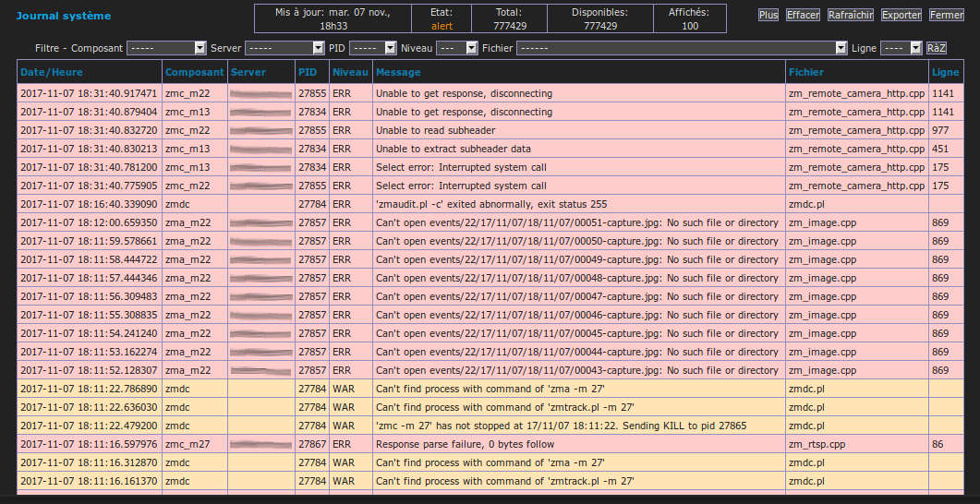Click timestamp 2017-11-07 18:31:40.917471

(x=89, y=93)
